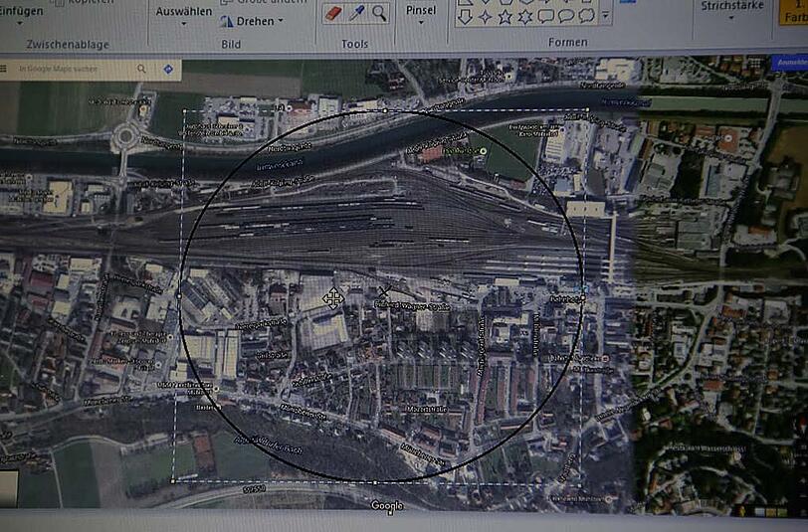Click the Google Maps hamburger menu icon

point(3,69)
